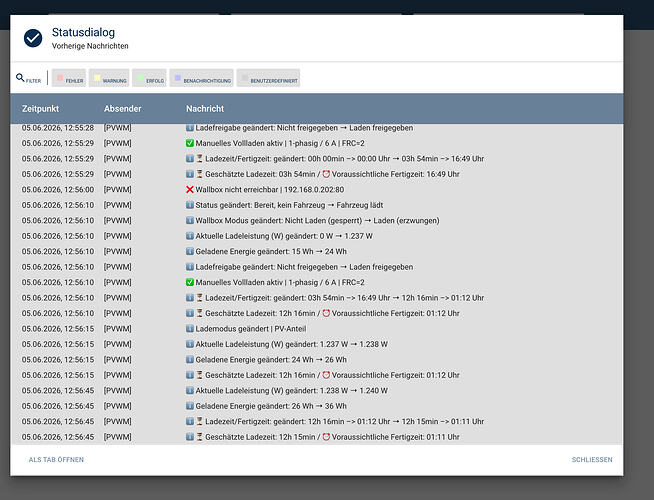The height and width of the screenshot is (500, 654).
Task: Toggle the Warnung filter
Action: (x=109, y=78)
